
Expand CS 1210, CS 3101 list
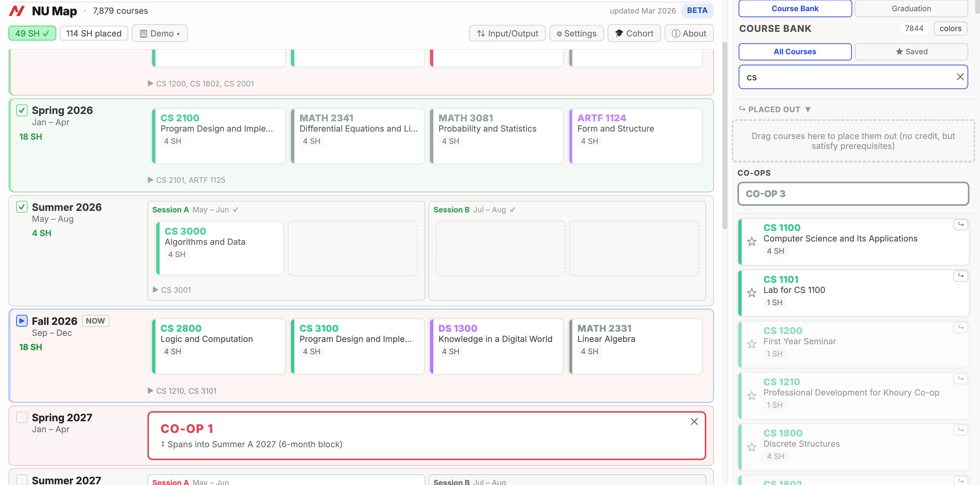point(182,391)
